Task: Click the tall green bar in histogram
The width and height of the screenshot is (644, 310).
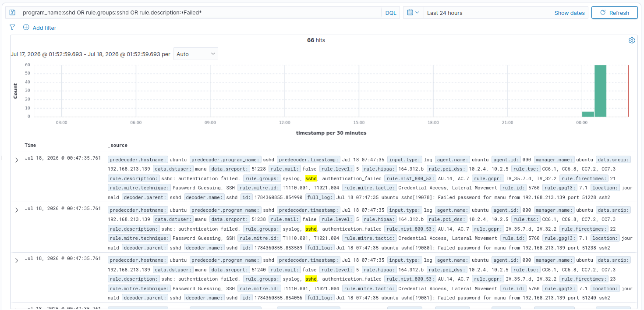Action: pos(600,91)
